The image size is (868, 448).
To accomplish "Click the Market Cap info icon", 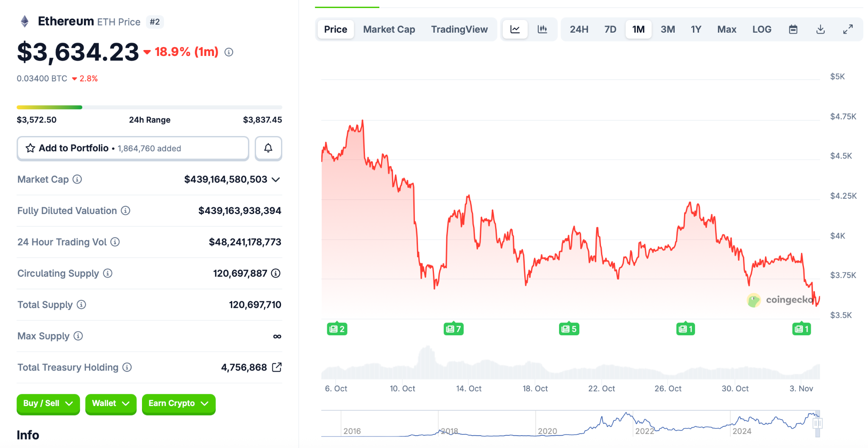I will [77, 179].
